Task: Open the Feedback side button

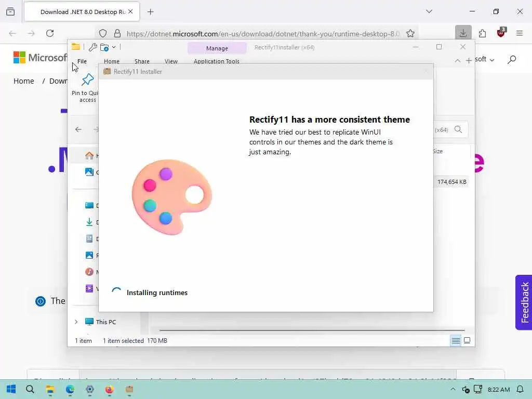Action: tap(524, 302)
